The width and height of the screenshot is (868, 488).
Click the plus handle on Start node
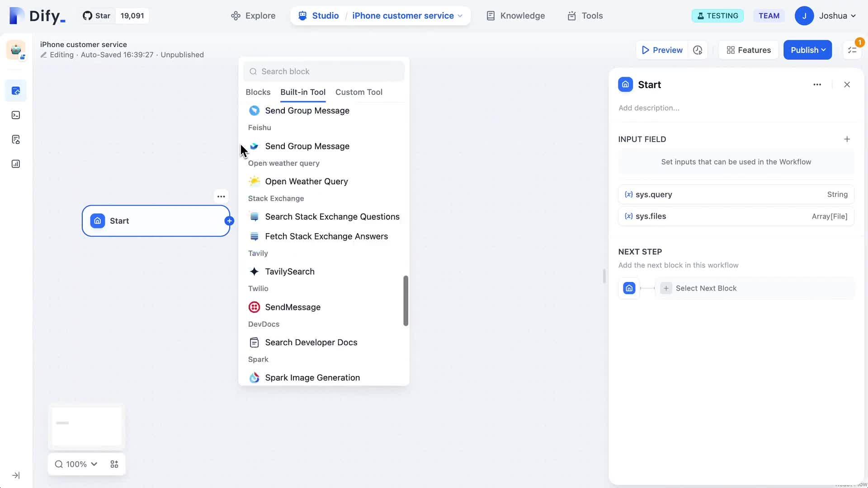pyautogui.click(x=229, y=221)
